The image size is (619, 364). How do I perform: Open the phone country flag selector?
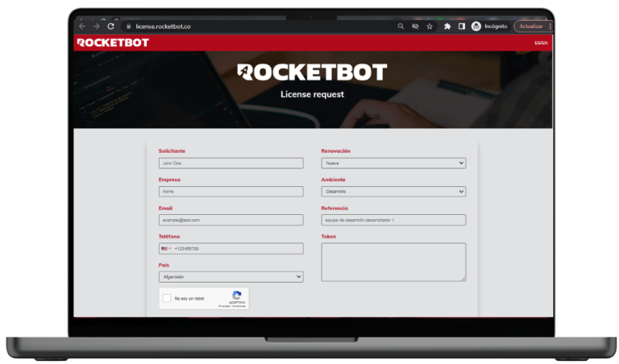[166, 249]
